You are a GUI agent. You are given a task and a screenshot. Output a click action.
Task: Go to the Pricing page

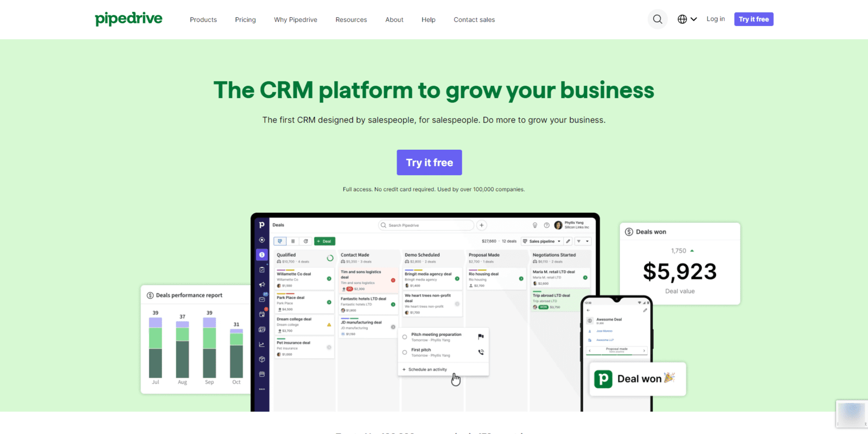(245, 20)
